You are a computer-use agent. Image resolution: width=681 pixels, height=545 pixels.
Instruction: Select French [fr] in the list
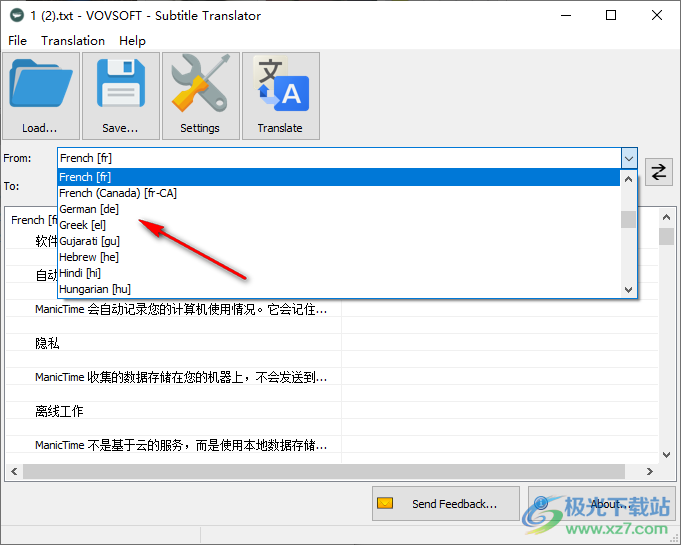tap(339, 177)
